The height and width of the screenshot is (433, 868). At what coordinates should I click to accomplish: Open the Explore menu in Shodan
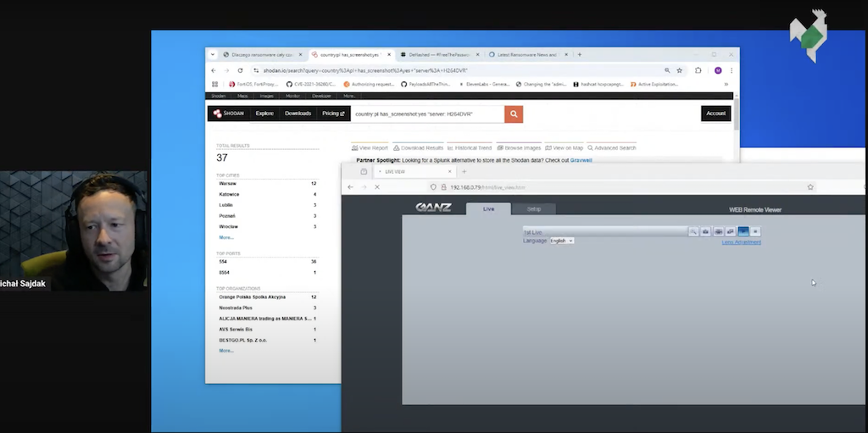(264, 114)
